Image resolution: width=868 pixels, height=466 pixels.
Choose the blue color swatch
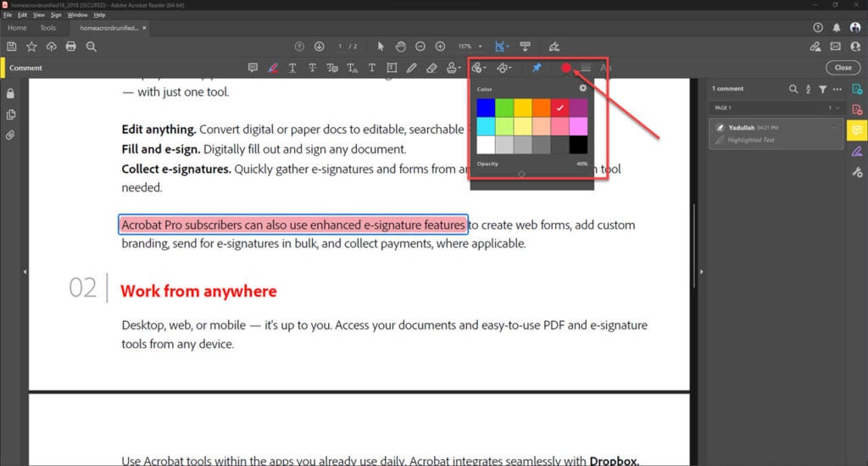pyautogui.click(x=486, y=108)
